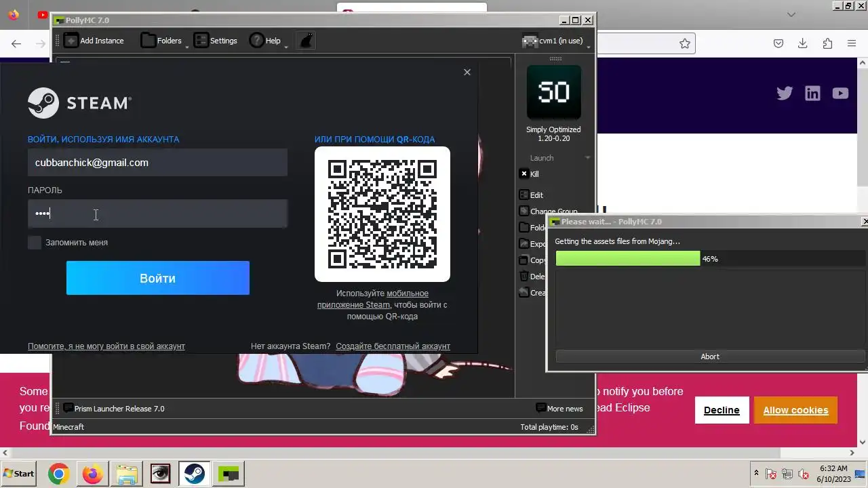Viewport: 868px width, 488px height.
Task: Go back in Firefox
Action: 16,43
